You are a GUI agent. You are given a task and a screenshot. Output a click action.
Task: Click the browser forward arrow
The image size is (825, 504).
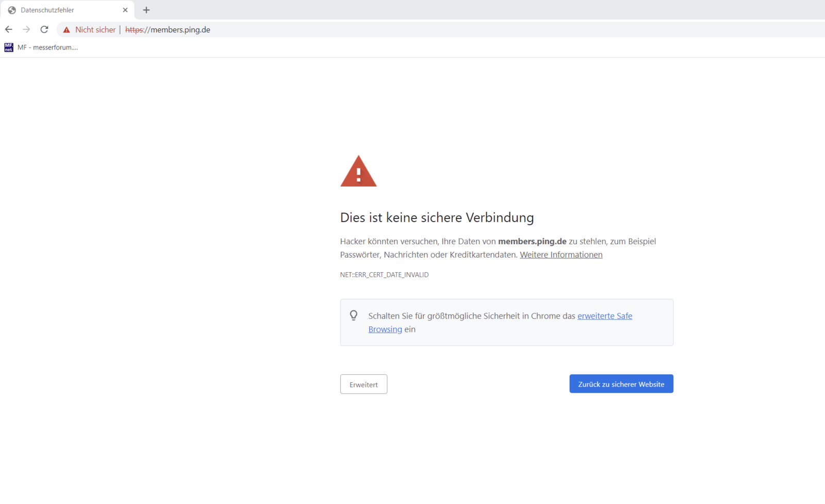pyautogui.click(x=26, y=29)
